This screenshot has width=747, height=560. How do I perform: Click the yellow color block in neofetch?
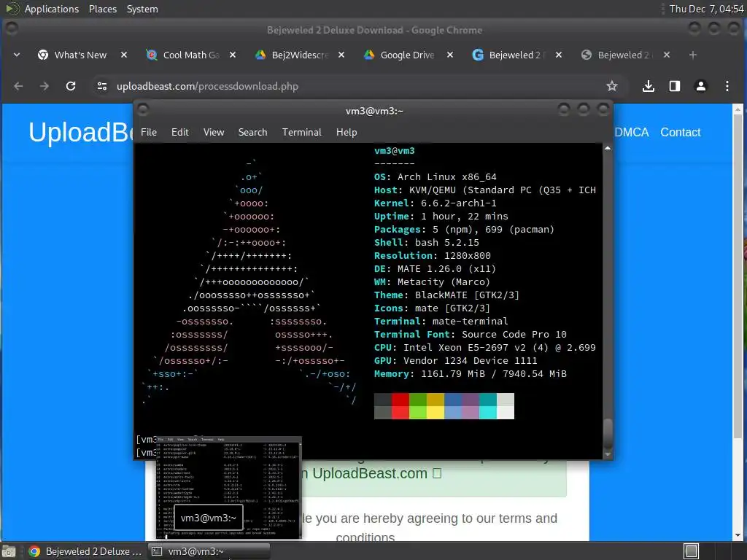click(x=436, y=406)
